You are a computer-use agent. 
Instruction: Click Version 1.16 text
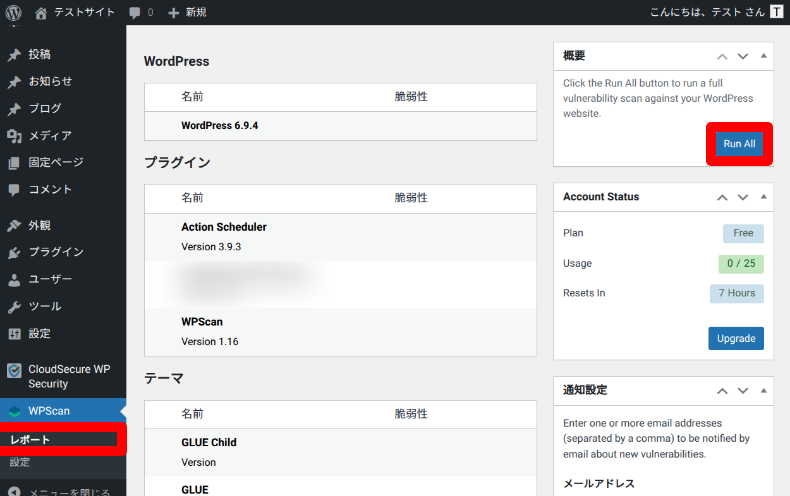click(x=210, y=342)
